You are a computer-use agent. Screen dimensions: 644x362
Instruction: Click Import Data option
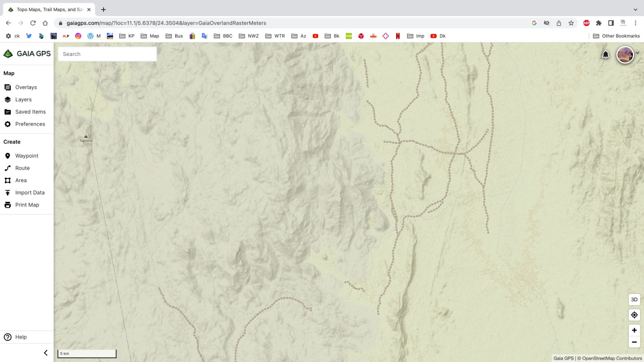point(29,193)
